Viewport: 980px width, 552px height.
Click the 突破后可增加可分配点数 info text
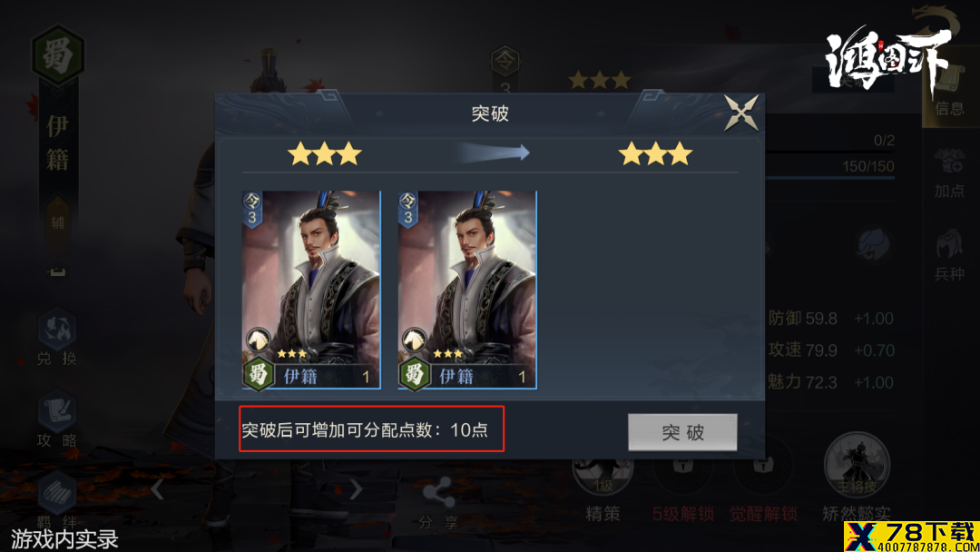coord(365,430)
